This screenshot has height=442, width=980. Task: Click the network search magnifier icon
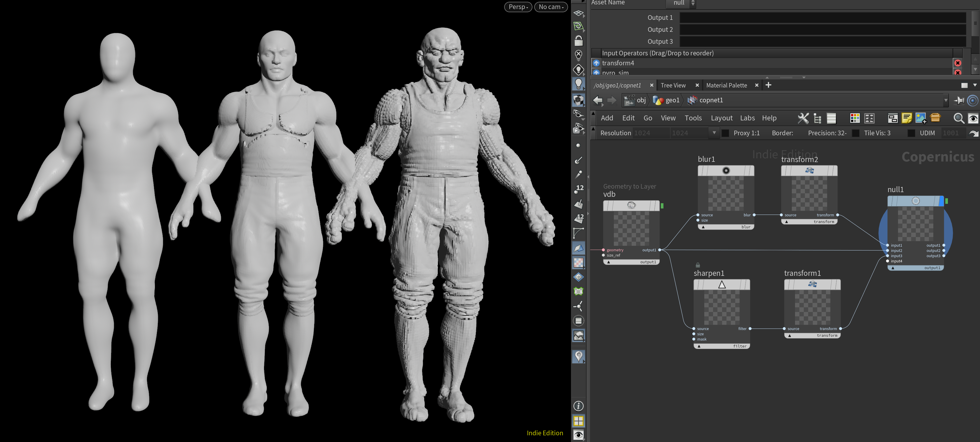tap(958, 118)
